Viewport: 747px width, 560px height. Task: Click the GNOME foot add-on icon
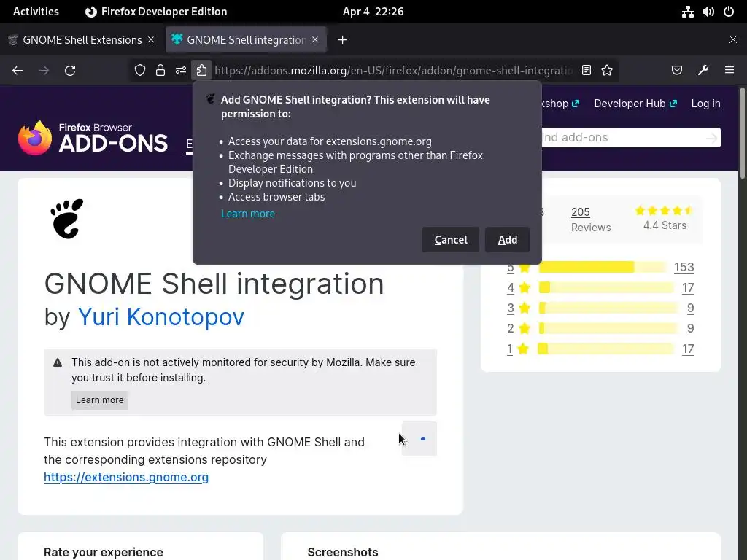point(66,219)
